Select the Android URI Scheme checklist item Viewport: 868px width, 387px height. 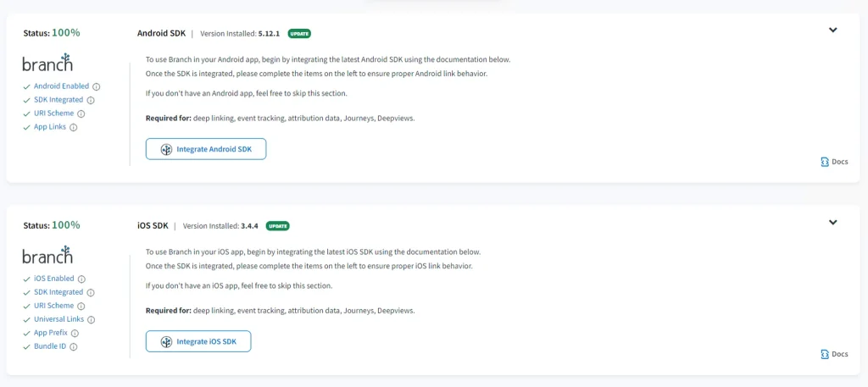click(54, 113)
